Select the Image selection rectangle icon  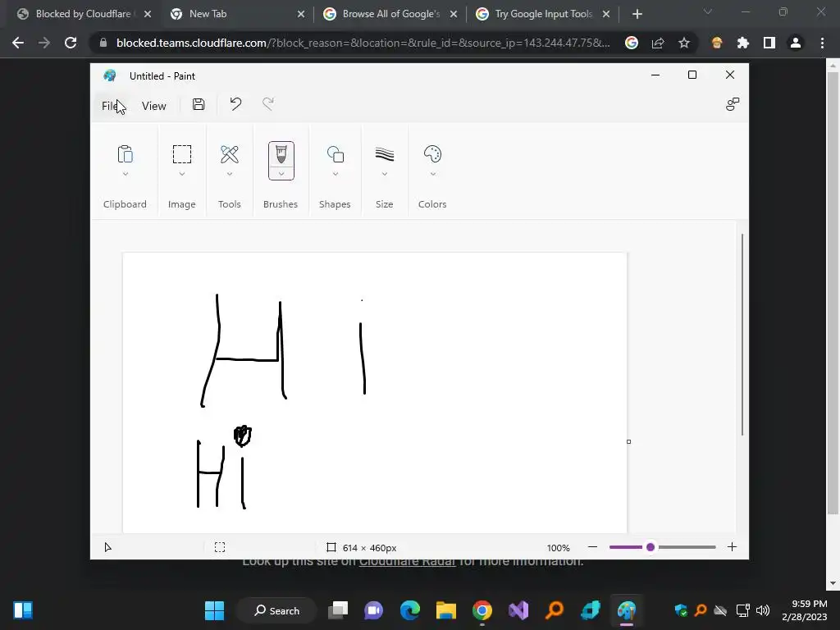(181, 154)
